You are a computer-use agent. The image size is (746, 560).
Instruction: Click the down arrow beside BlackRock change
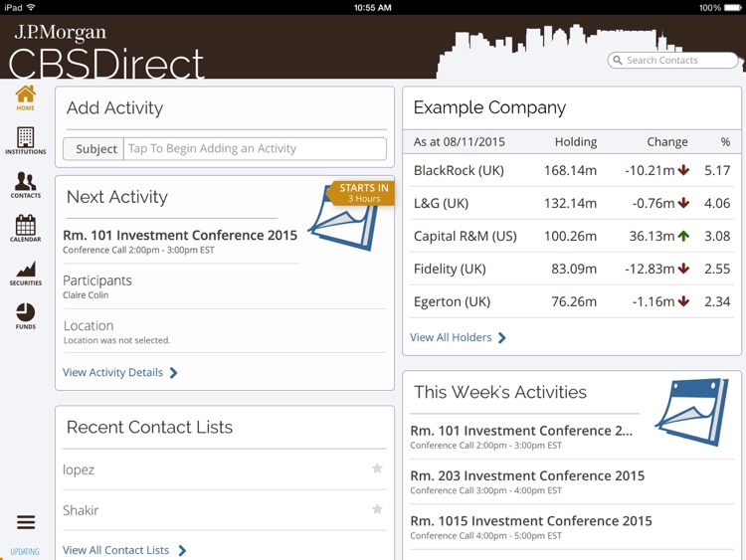[683, 170]
